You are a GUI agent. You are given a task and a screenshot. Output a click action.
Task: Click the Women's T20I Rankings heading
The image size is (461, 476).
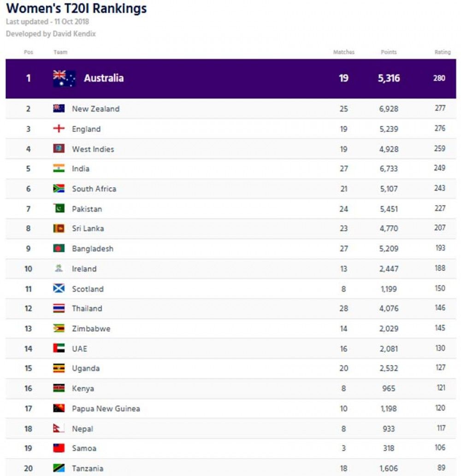tap(77, 8)
